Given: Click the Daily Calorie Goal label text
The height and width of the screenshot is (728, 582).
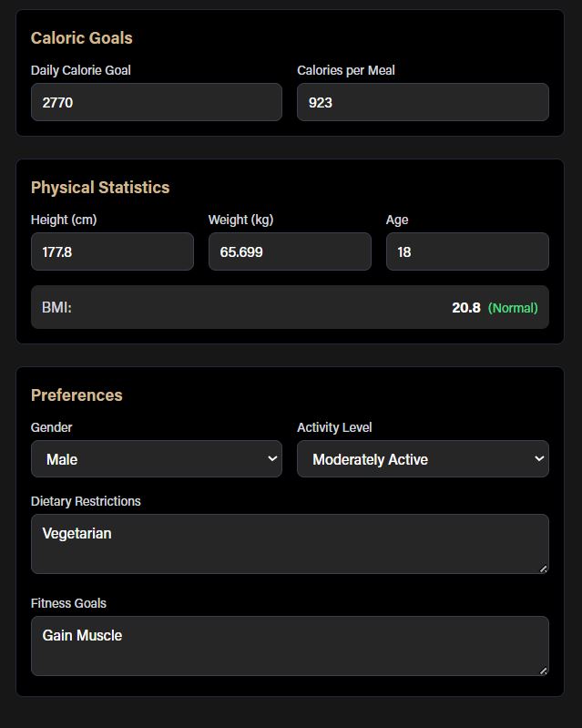Looking at the screenshot, I should tap(80, 70).
